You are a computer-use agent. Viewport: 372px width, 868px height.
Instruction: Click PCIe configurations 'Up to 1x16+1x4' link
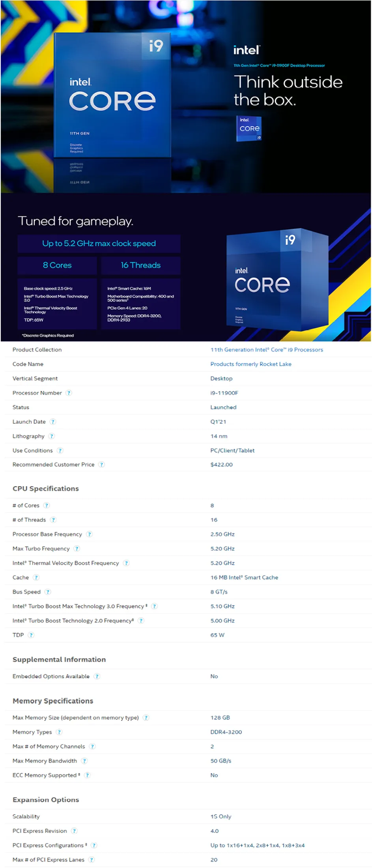[257, 845]
